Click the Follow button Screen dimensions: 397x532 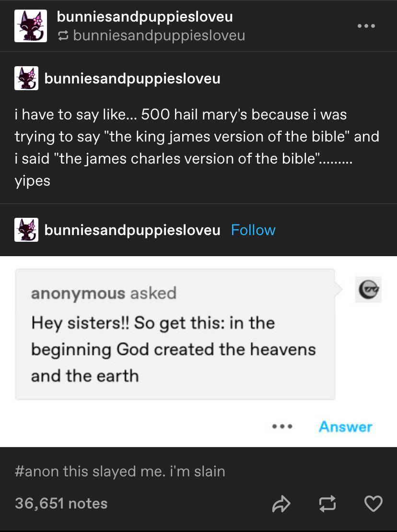click(x=253, y=230)
